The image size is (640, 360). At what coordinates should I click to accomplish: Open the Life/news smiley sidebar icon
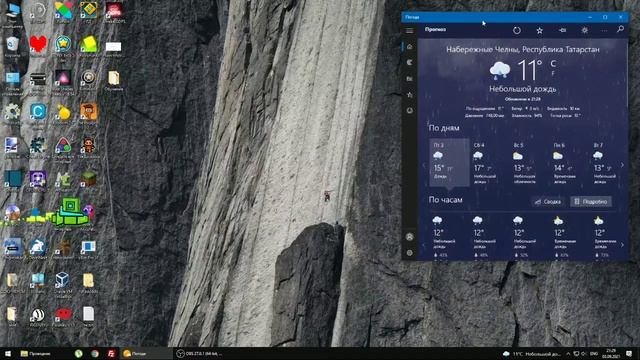[x=409, y=111]
